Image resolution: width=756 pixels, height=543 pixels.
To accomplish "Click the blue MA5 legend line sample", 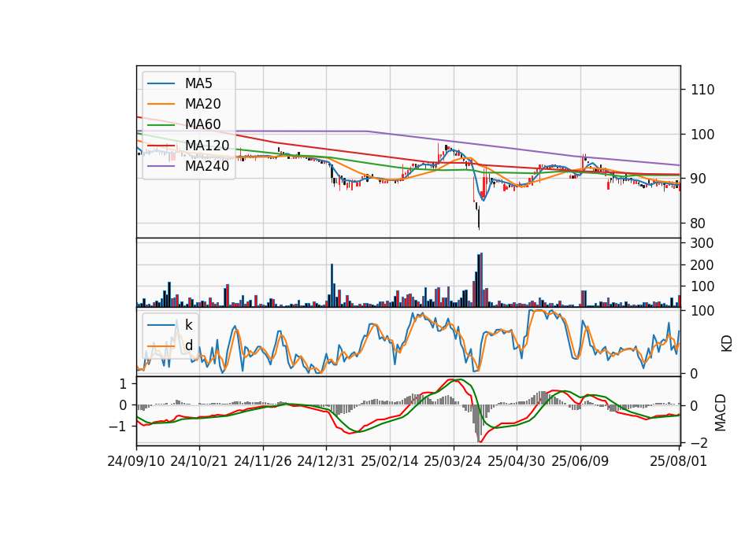I will point(161,83).
